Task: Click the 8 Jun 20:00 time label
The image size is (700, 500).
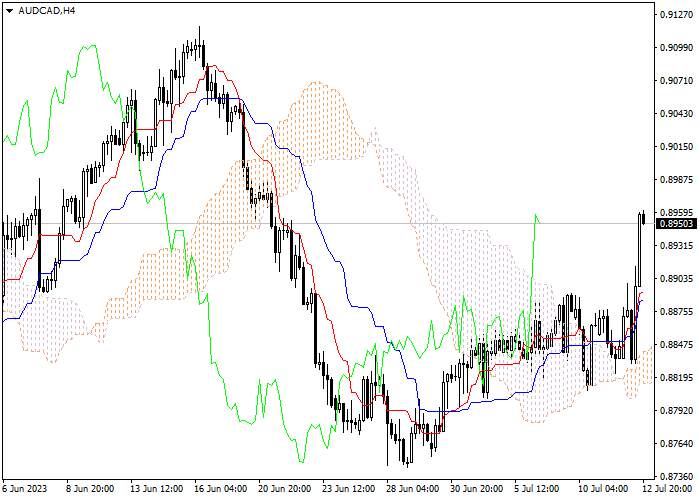Action: (x=91, y=489)
